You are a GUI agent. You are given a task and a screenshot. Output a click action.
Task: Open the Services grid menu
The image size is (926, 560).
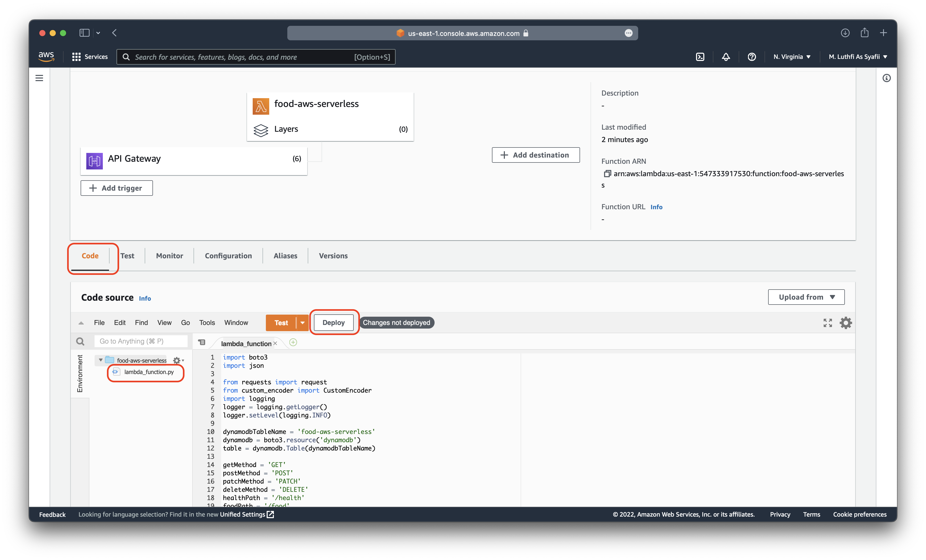(x=90, y=57)
